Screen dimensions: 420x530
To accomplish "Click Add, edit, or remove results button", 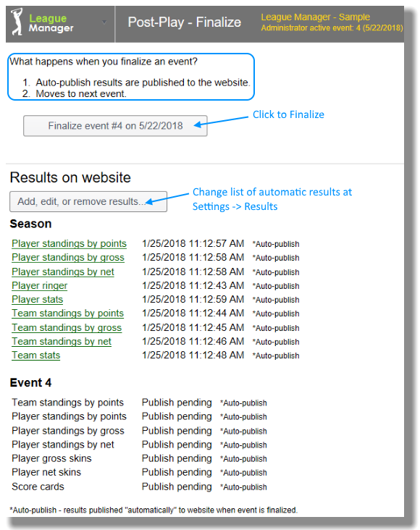I will tap(88, 201).
